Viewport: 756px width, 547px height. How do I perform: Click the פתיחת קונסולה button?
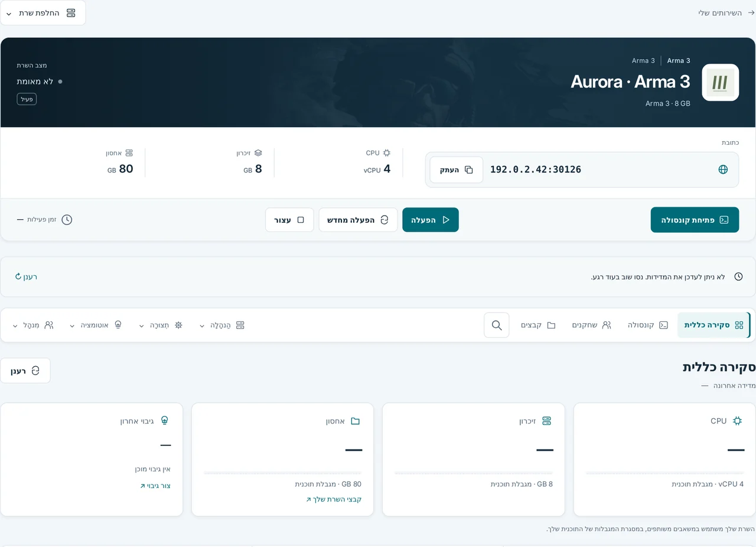click(695, 220)
